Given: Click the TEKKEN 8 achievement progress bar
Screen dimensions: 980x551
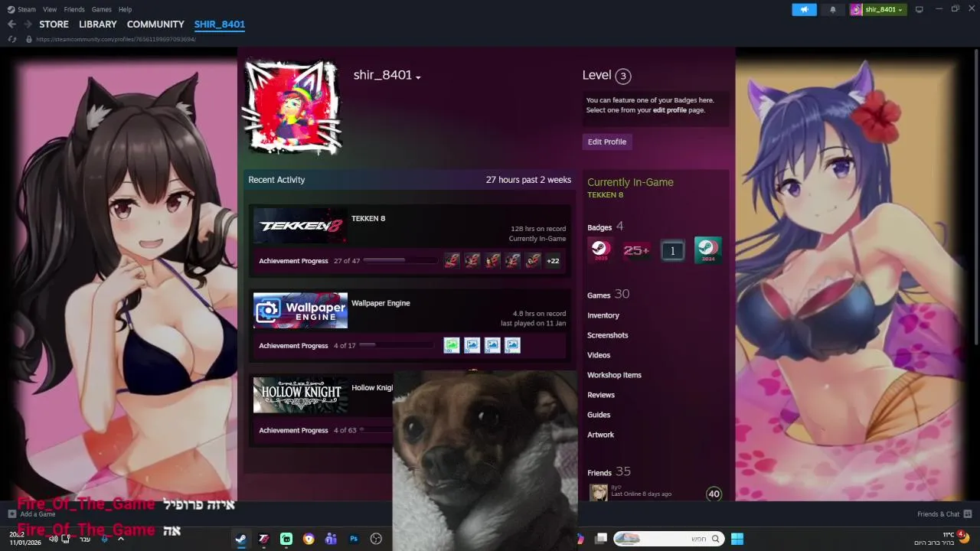Looking at the screenshot, I should tap(400, 261).
